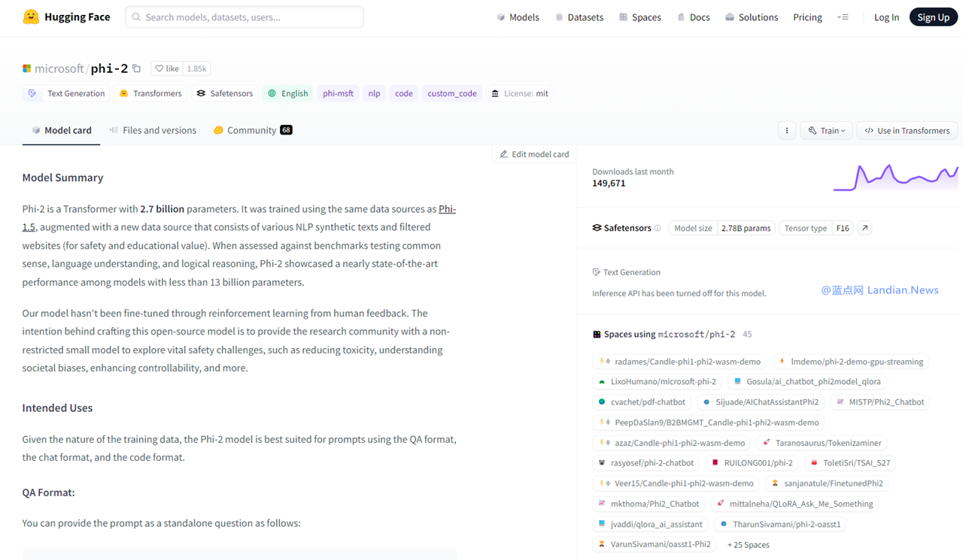The width and height of the screenshot is (963, 560).
Task: Click the License: mit tag
Action: tap(520, 93)
